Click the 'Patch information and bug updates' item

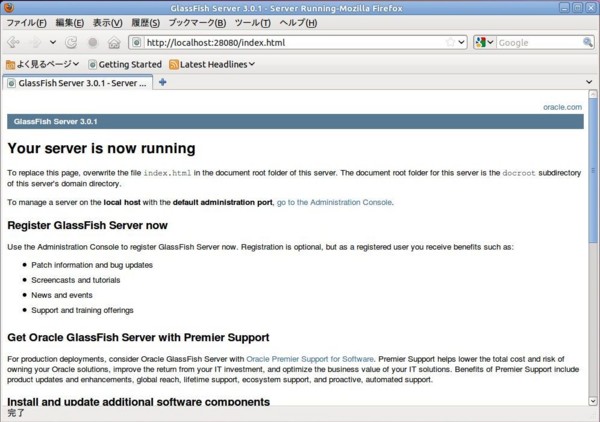coord(92,265)
